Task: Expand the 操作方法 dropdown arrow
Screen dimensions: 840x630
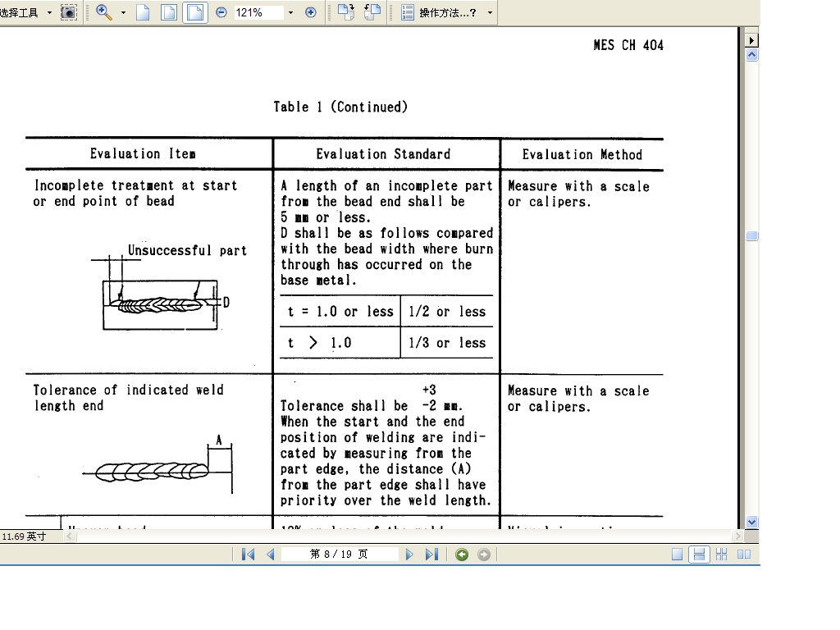Action: tap(491, 12)
